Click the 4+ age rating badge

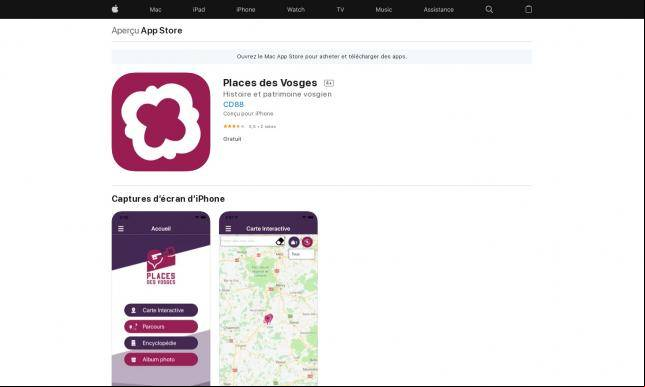point(329,83)
